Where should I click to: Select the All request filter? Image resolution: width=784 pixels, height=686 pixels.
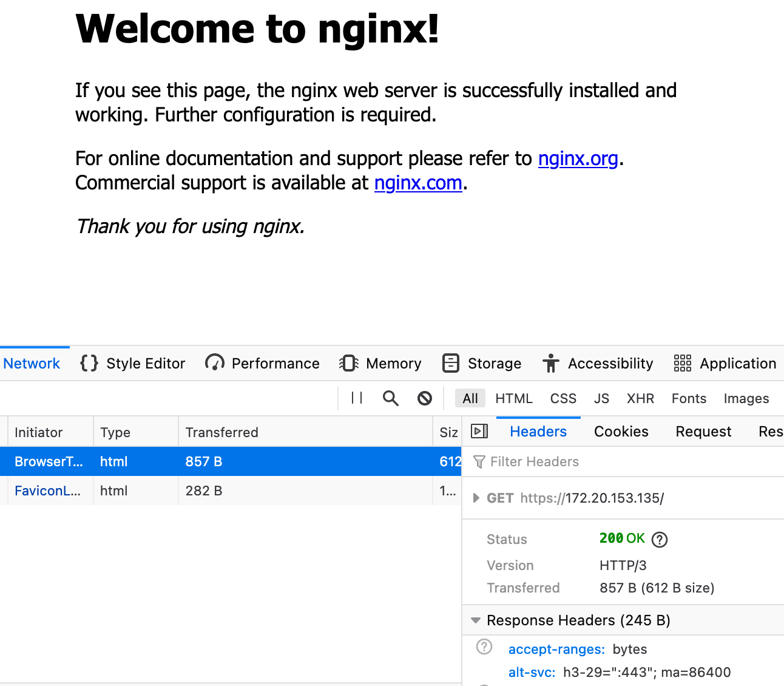(470, 398)
